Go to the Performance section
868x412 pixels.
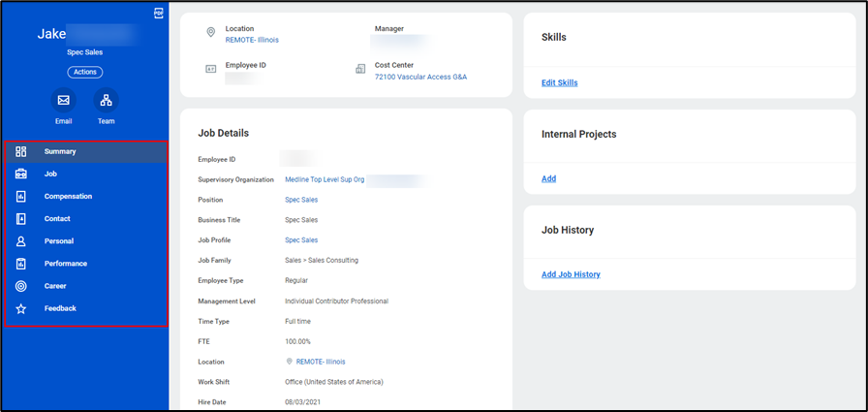65,264
